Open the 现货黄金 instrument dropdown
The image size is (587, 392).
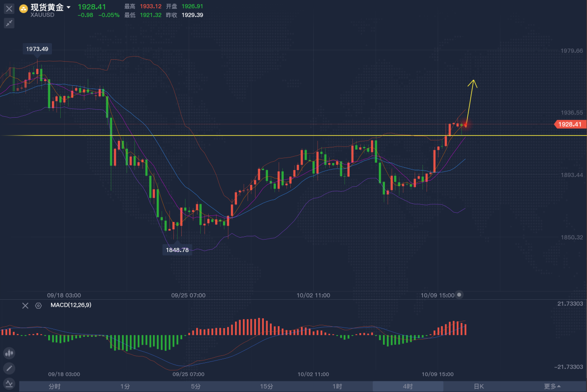click(x=69, y=7)
